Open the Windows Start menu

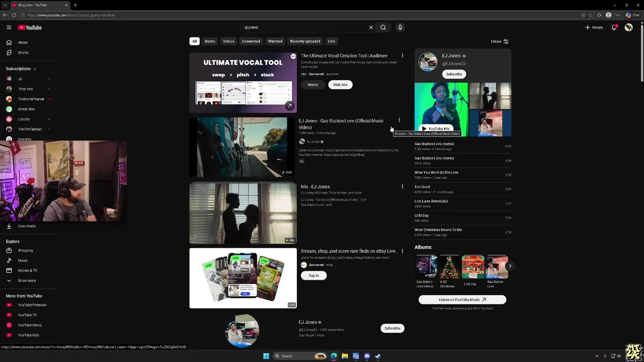pos(266,356)
